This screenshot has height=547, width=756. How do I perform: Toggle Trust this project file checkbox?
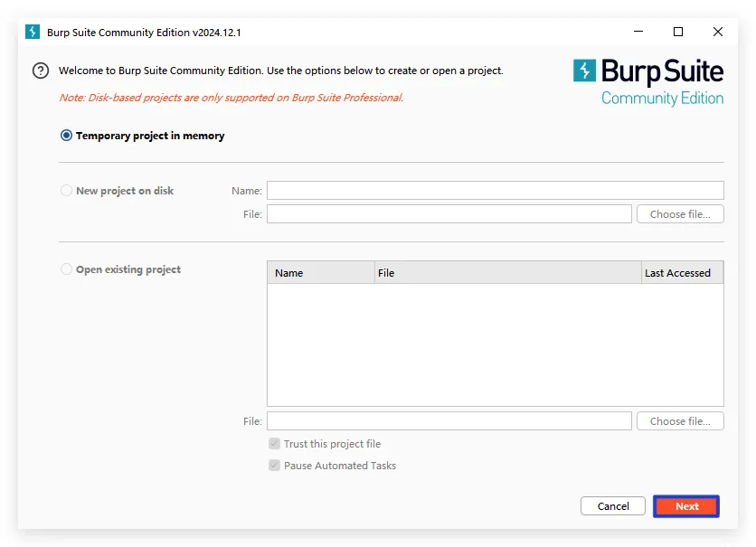pyautogui.click(x=274, y=444)
